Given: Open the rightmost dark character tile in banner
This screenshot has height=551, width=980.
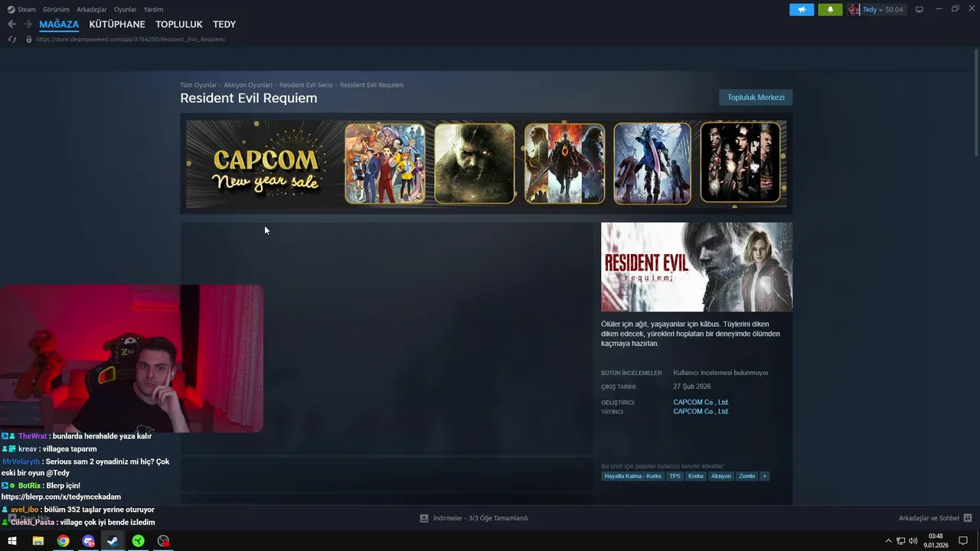Looking at the screenshot, I should 740,164.
